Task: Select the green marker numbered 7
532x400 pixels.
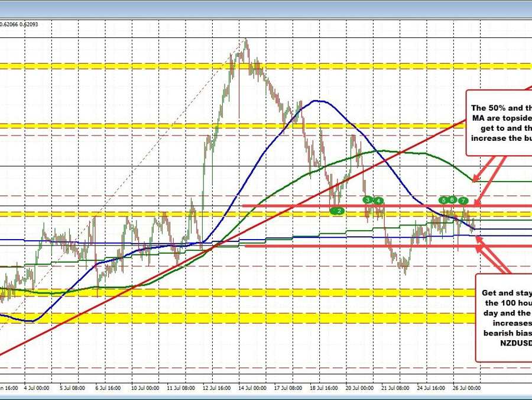Action: (x=463, y=201)
